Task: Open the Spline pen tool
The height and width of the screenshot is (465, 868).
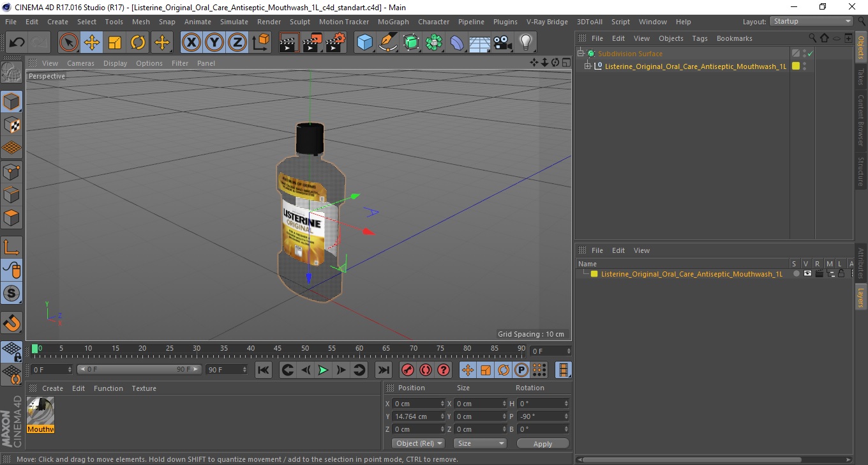Action: (387, 43)
